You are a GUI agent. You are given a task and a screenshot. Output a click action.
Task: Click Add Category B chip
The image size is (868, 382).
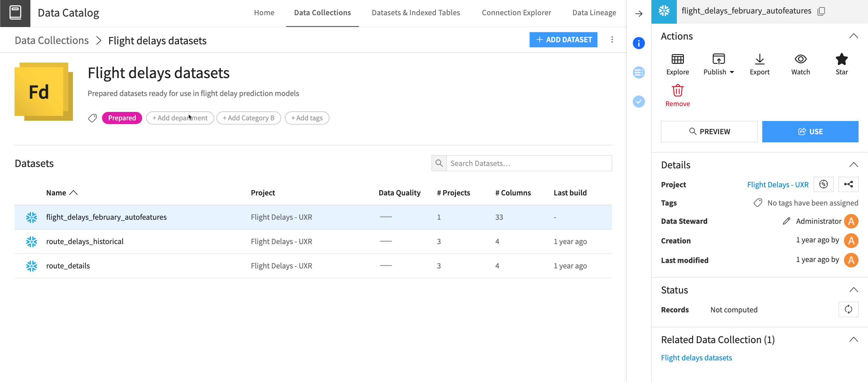click(249, 118)
